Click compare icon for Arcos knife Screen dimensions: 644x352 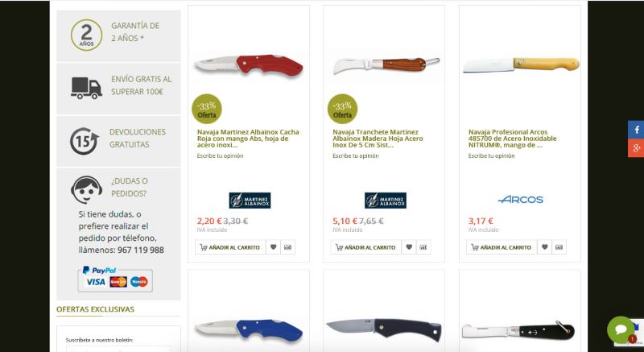coord(559,247)
